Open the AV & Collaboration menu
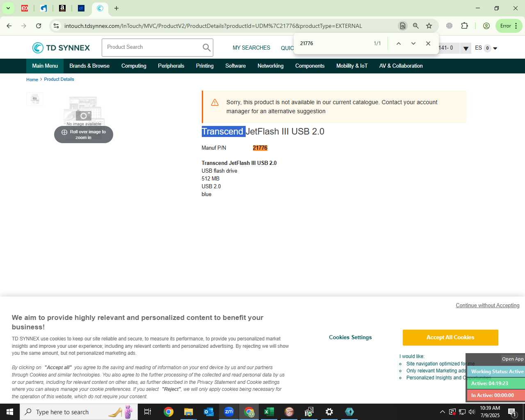The height and width of the screenshot is (420, 525). pyautogui.click(x=401, y=66)
